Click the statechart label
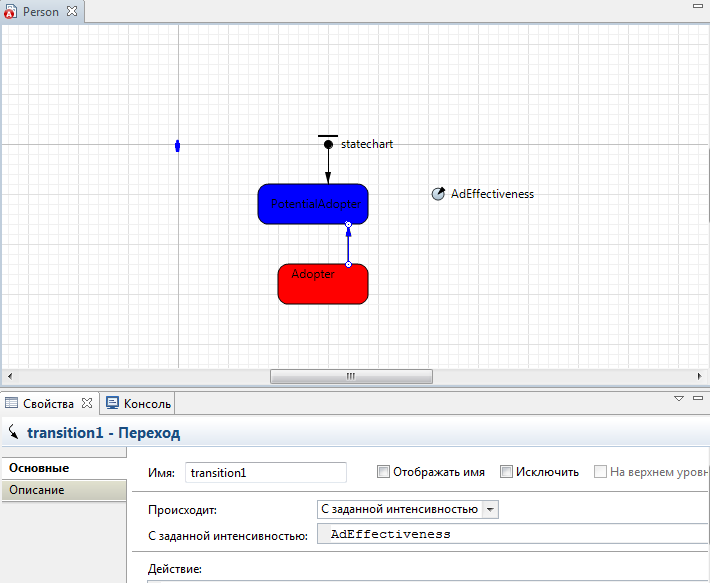Image resolution: width=710 pixels, height=583 pixels. (x=367, y=144)
